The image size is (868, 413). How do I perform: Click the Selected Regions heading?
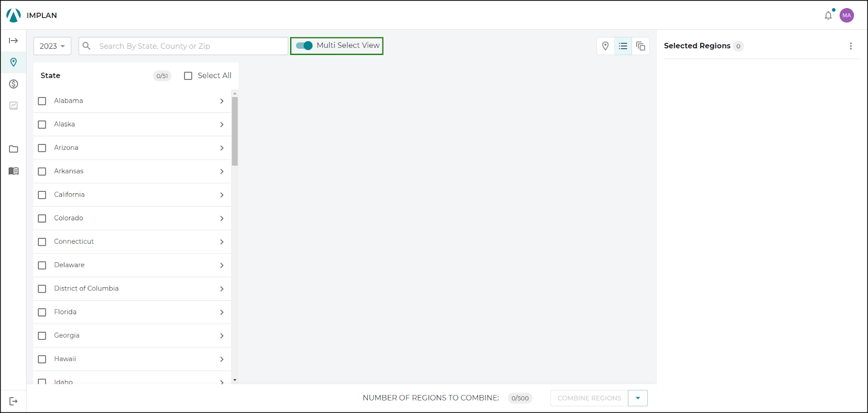point(697,46)
